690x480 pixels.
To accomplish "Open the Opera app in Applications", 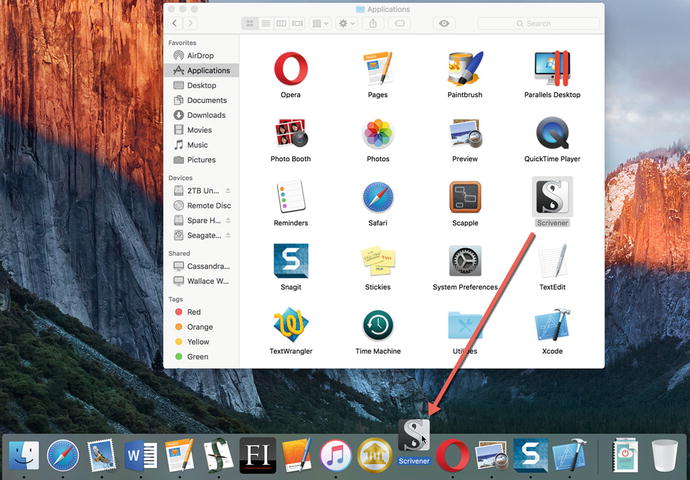I will click(290, 69).
